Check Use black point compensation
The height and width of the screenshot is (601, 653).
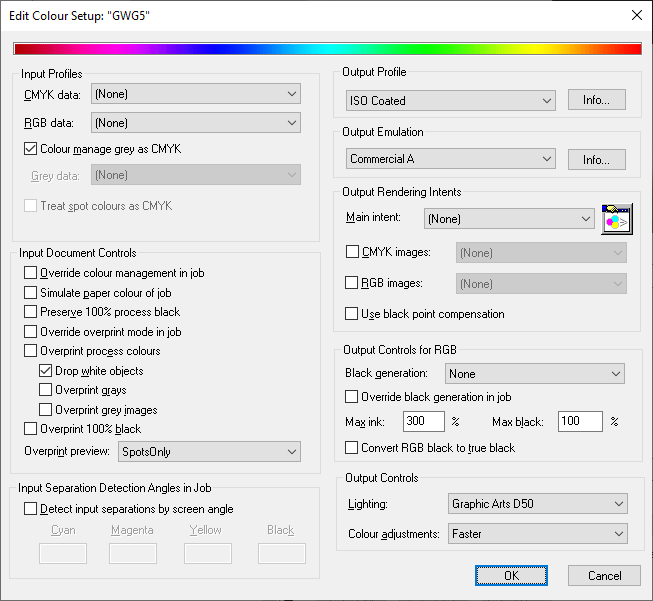(352, 314)
